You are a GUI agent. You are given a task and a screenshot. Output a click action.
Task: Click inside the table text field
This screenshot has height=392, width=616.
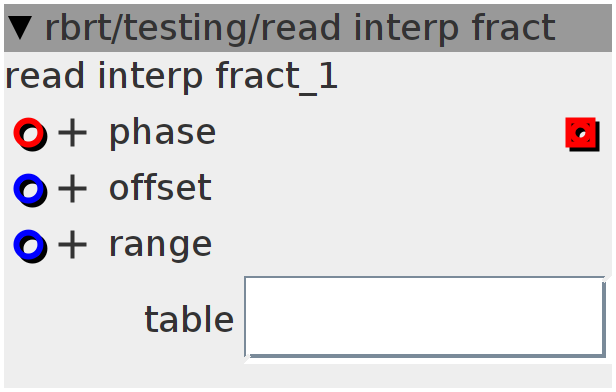pyautogui.click(x=425, y=317)
